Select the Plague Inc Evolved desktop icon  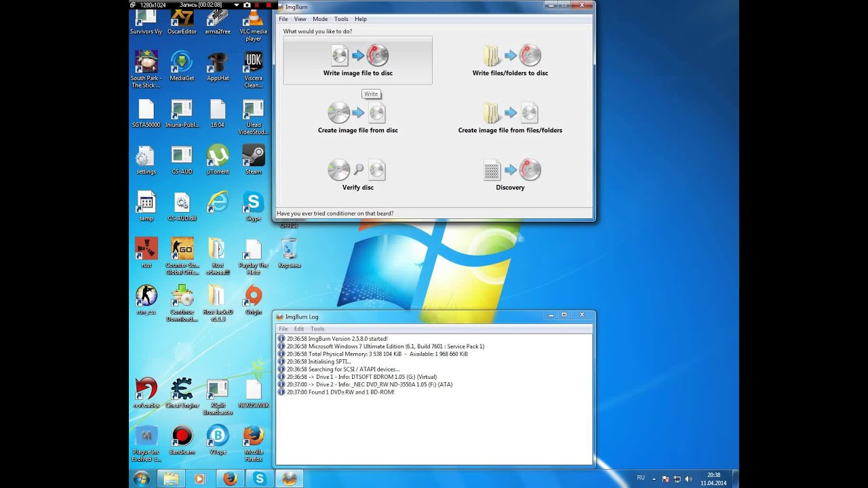click(x=146, y=443)
